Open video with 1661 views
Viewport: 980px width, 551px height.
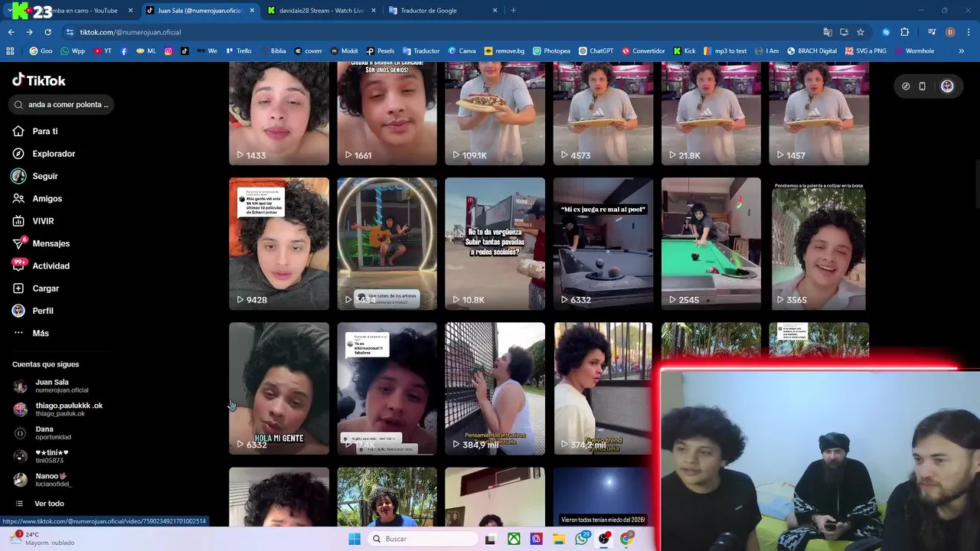[x=387, y=113]
